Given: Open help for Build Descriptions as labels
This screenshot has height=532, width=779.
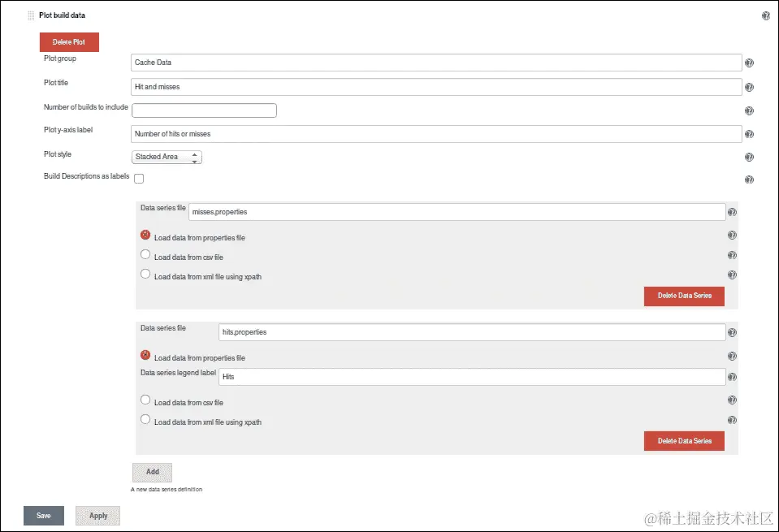Looking at the screenshot, I should pos(749,179).
